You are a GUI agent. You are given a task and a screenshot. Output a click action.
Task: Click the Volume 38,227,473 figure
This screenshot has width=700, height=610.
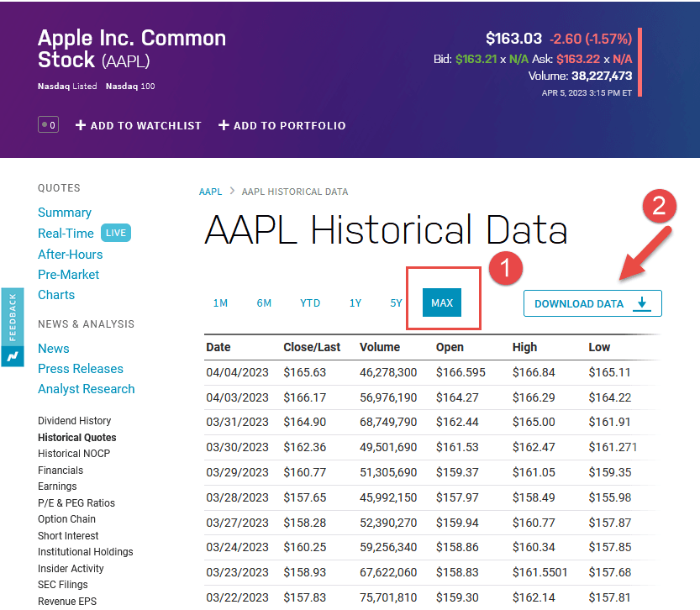tap(602, 76)
